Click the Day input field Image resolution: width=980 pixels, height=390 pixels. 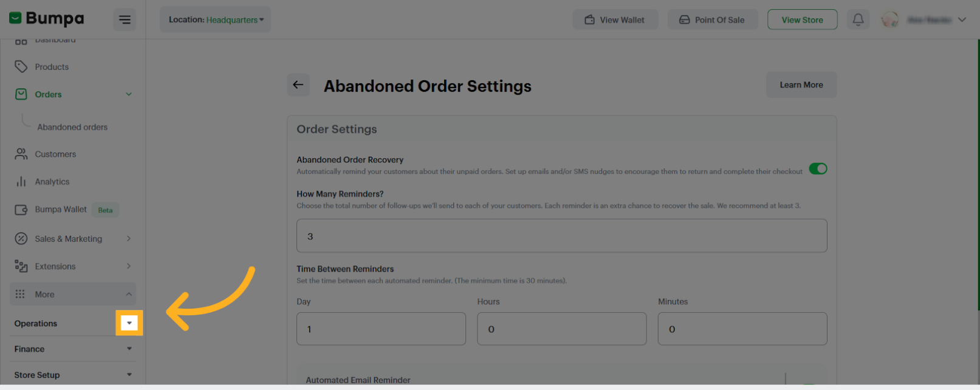click(x=381, y=329)
